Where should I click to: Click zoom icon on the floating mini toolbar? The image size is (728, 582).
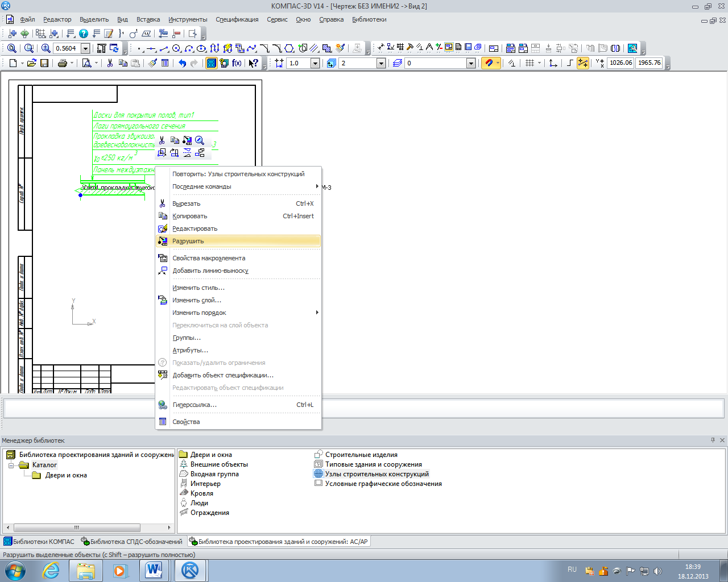point(200,140)
